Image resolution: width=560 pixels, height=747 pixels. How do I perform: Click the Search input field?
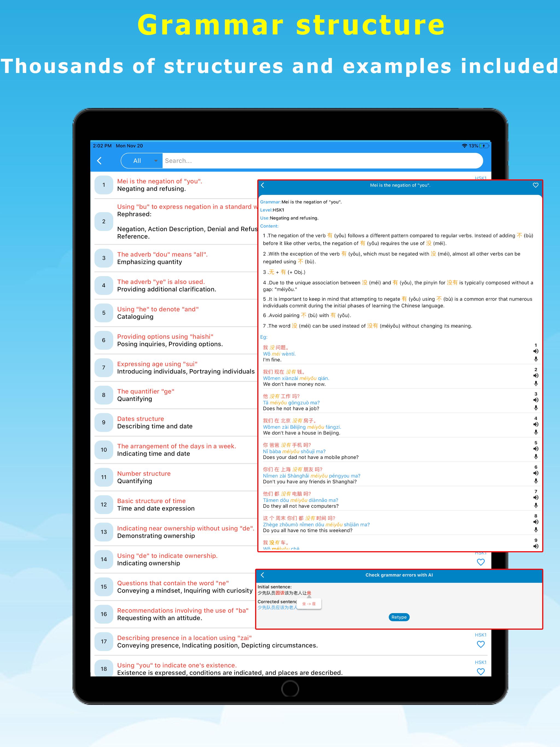click(x=322, y=161)
